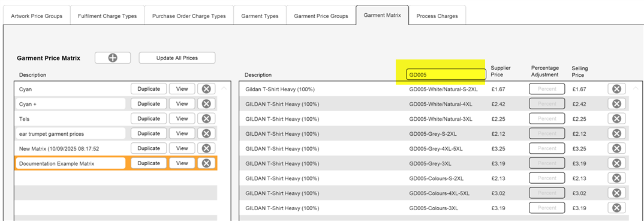Image resolution: width=644 pixels, height=221 pixels.
Task: Edit Percent field for GD005-Grey-4XL-5XL
Action: point(547,148)
